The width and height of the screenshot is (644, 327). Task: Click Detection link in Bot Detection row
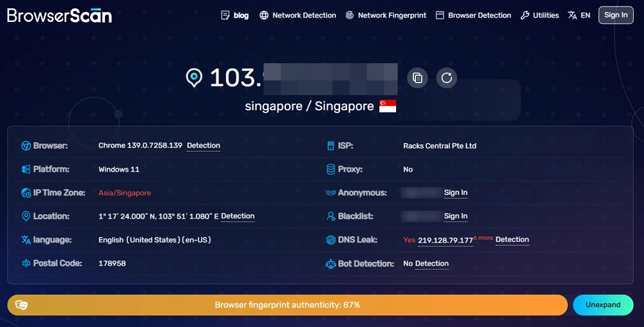click(x=431, y=263)
